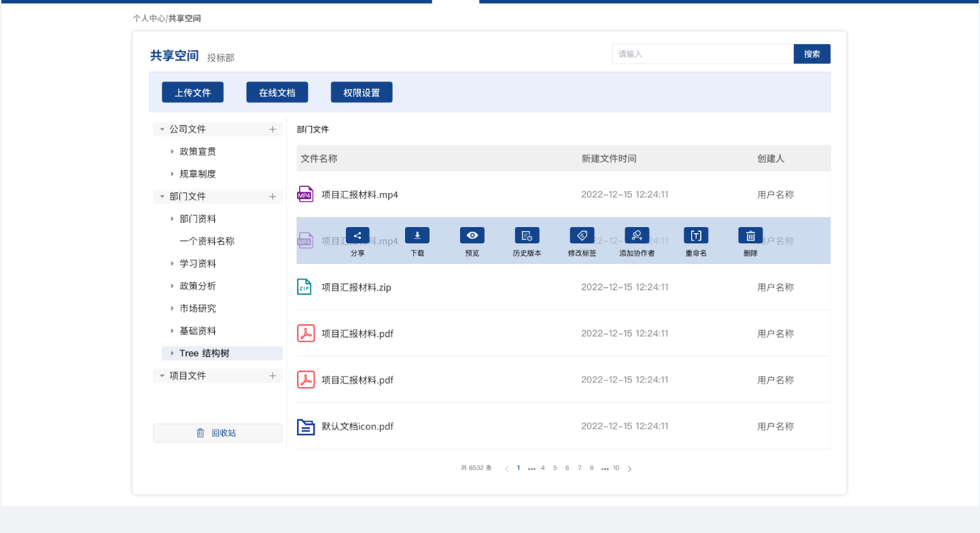This screenshot has width=980, height=533.
Task: Toggle the 项目文件 tree node arrow
Action: click(162, 376)
